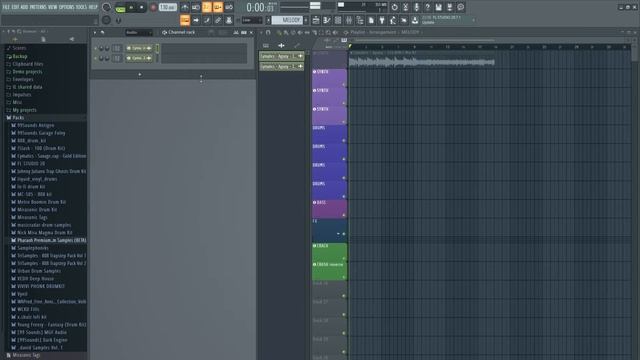This screenshot has width=640, height=360.
Task: Open the FILE menu
Action: (x=6, y=7)
